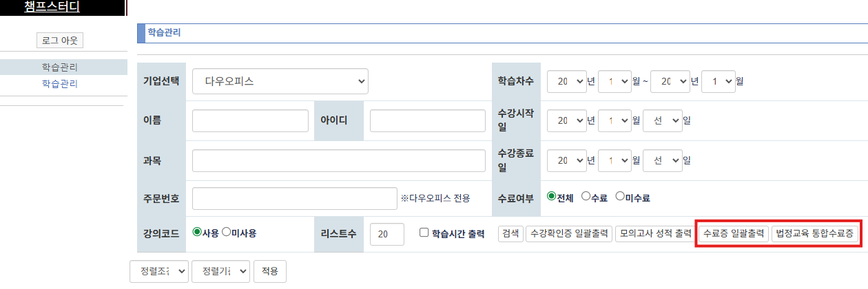Viewport: 868px width, 289px height.
Task: Expand the 수강종료일 month dropdown
Action: click(x=614, y=160)
